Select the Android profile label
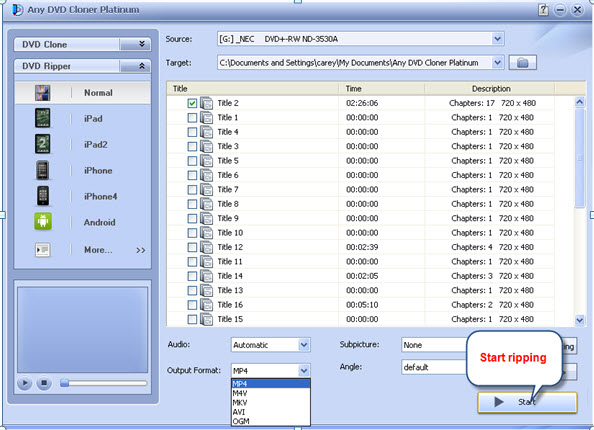 pos(99,222)
